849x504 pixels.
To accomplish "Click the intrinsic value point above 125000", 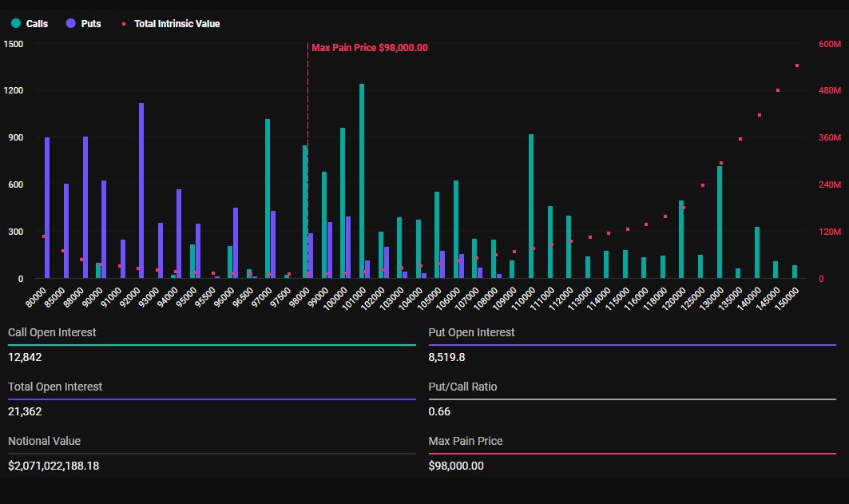I will (x=703, y=185).
